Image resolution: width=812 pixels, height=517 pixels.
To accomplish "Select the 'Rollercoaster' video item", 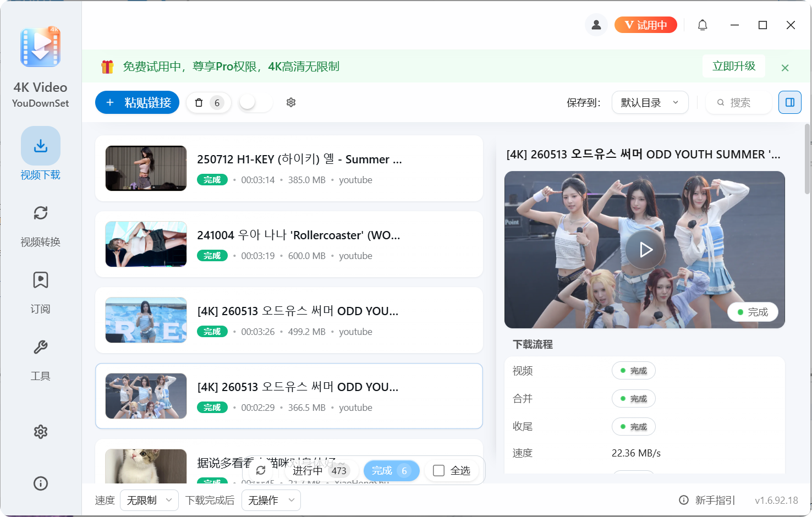I will coord(289,244).
